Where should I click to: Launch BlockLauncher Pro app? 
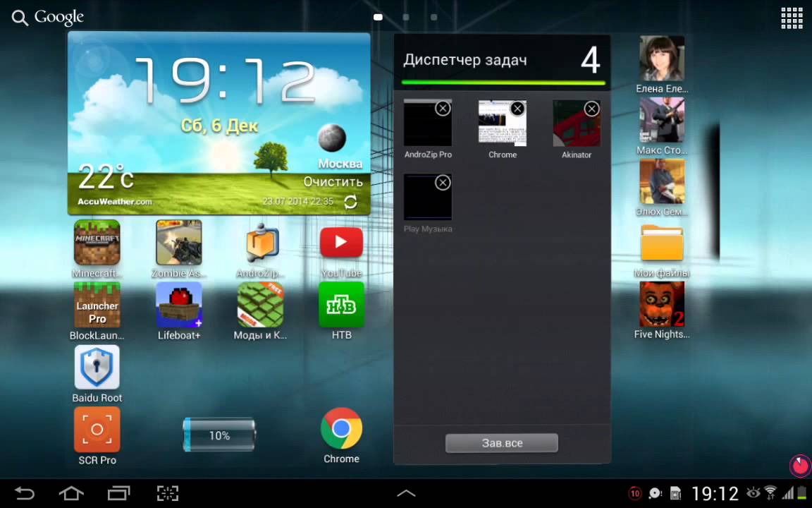[x=97, y=305]
